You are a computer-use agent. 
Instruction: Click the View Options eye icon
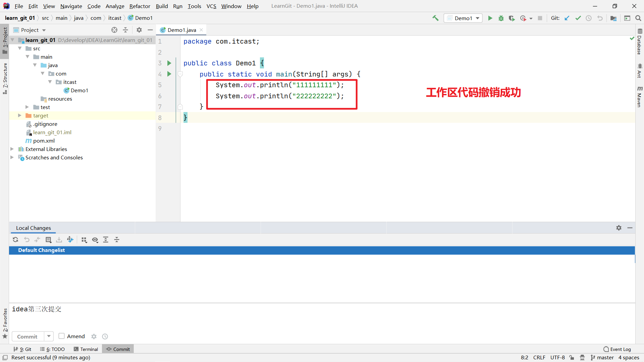click(x=95, y=240)
